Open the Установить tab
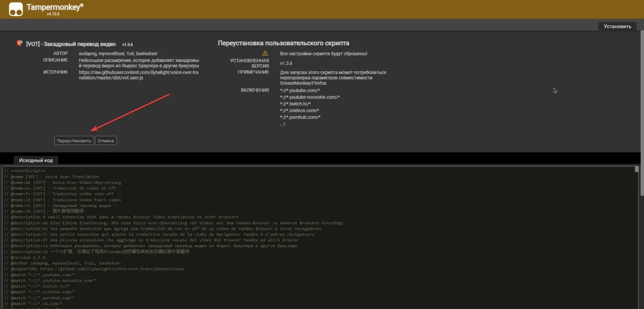The height and width of the screenshot is (309, 644). [617, 26]
